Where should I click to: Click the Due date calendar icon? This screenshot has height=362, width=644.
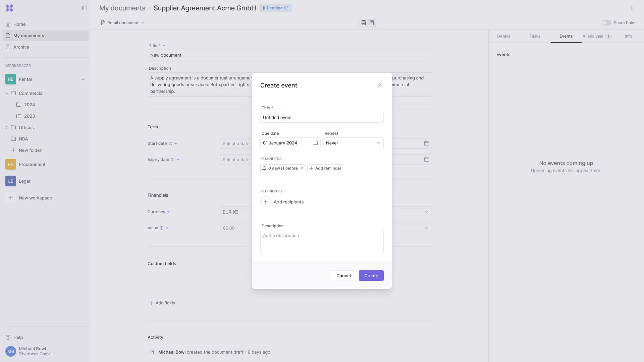(315, 143)
